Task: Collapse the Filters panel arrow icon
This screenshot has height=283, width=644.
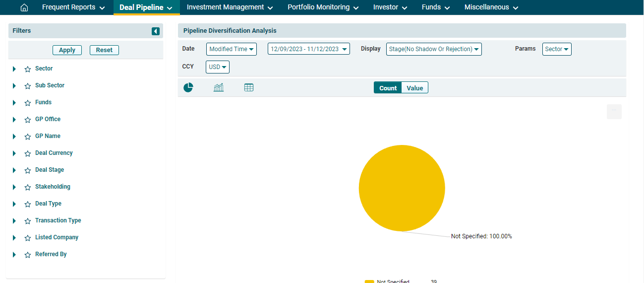Action: pos(156,31)
